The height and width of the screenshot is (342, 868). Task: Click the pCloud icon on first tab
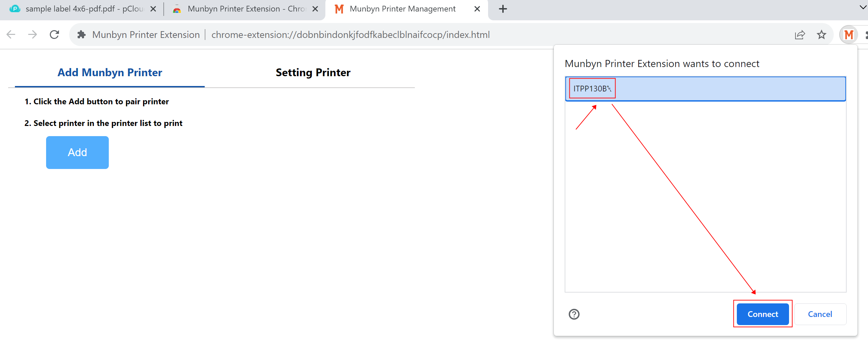tap(15, 9)
